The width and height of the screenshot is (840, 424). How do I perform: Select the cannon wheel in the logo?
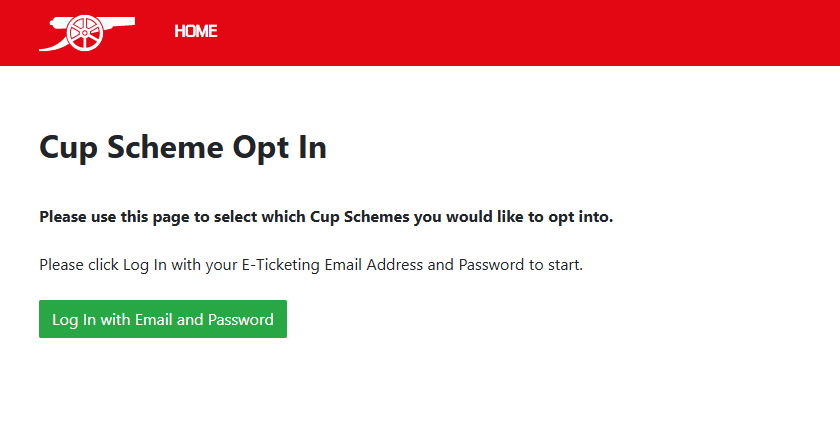pos(84,34)
